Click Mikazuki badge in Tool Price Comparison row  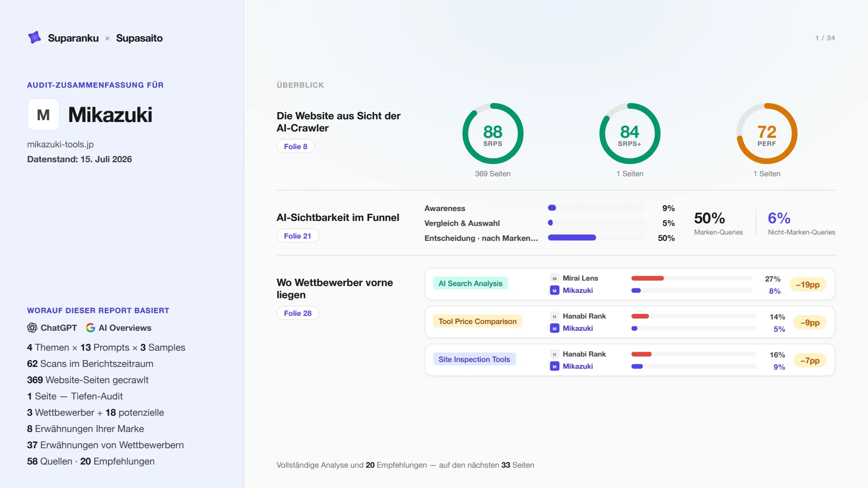[x=554, y=328]
